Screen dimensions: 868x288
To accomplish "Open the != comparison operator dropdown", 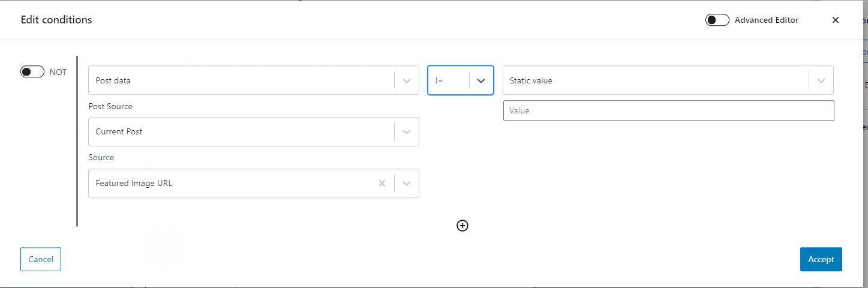I will click(x=461, y=80).
